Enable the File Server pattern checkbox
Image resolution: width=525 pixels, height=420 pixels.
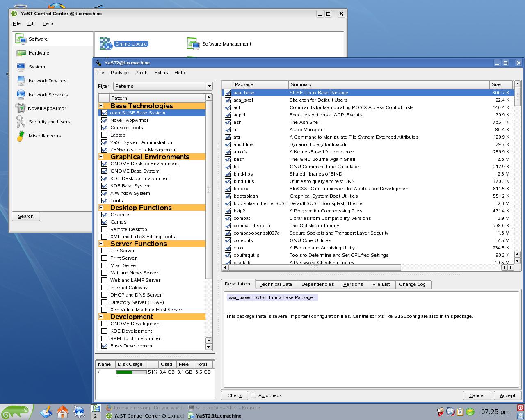pos(104,251)
